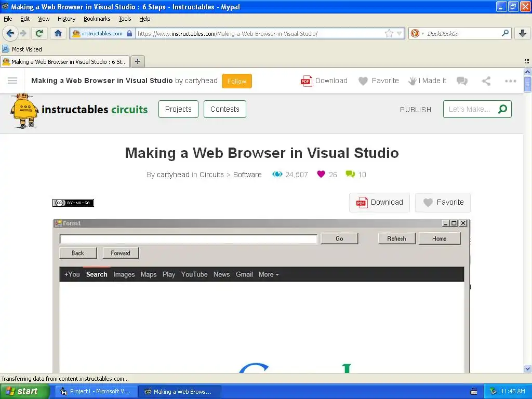Click the list all tabs icon
Screen dimensions: 532x399
tap(527, 61)
